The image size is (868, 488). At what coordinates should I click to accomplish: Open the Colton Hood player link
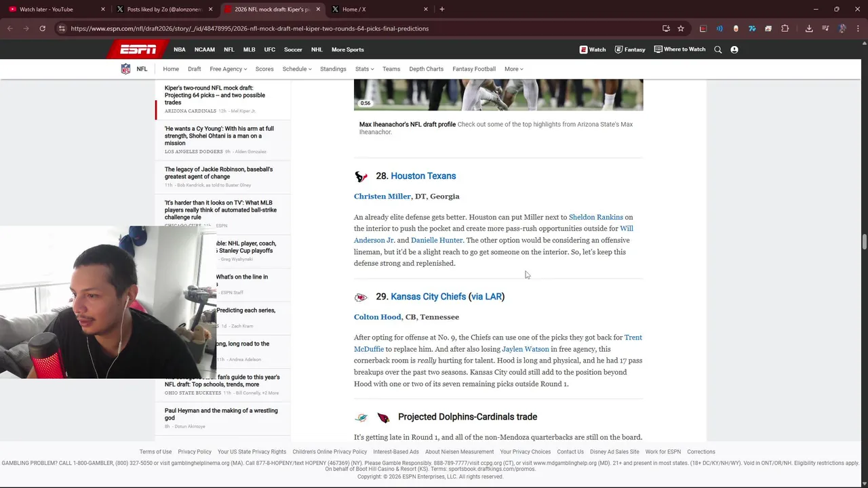tap(378, 317)
